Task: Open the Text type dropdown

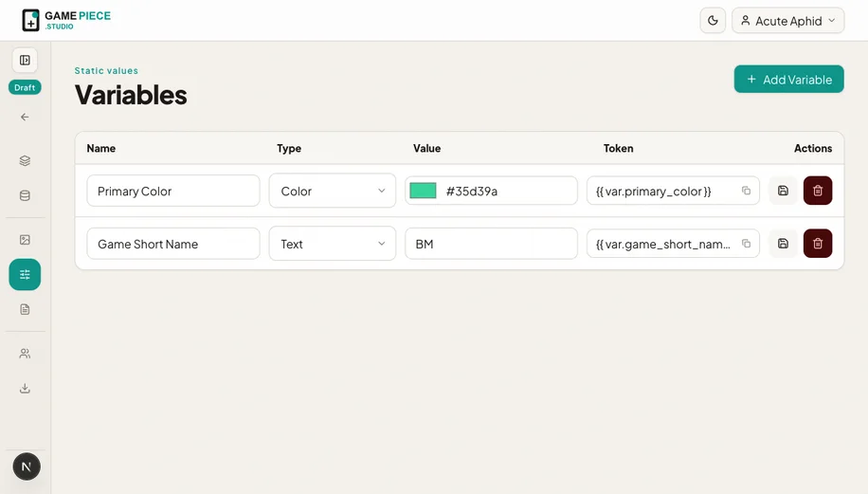Action: pos(333,243)
